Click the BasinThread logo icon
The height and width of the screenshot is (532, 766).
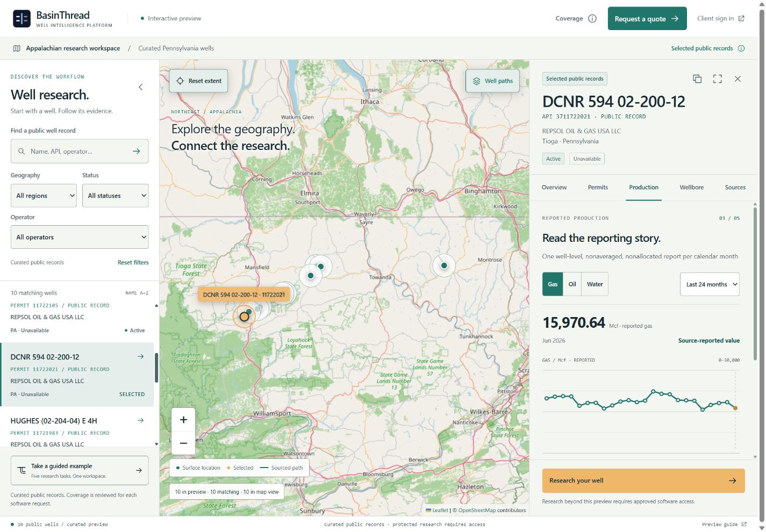coord(22,19)
